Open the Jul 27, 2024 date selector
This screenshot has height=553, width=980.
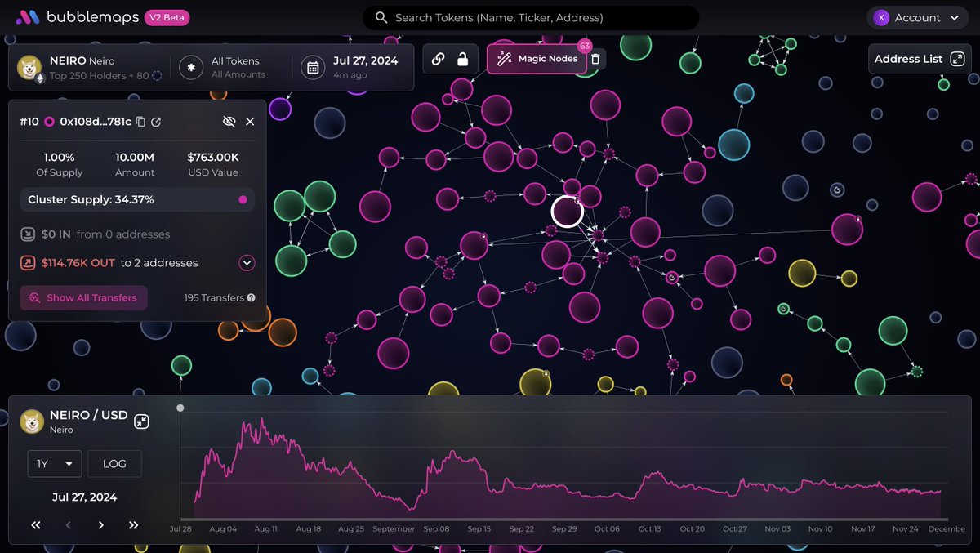pos(351,67)
